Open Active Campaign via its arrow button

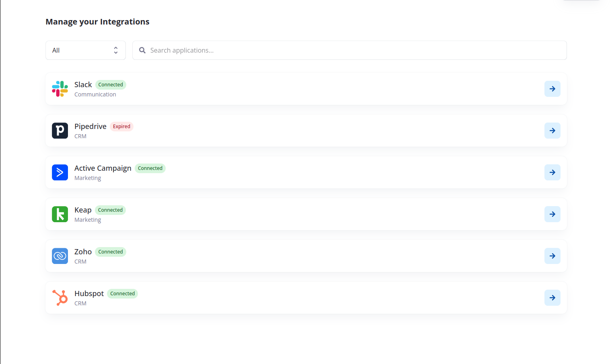click(552, 172)
